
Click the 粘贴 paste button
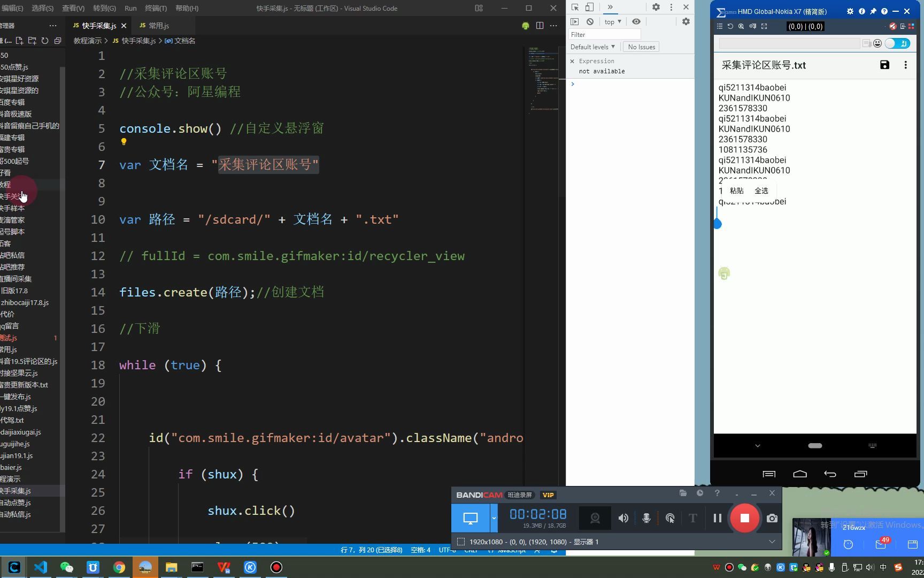(x=736, y=191)
